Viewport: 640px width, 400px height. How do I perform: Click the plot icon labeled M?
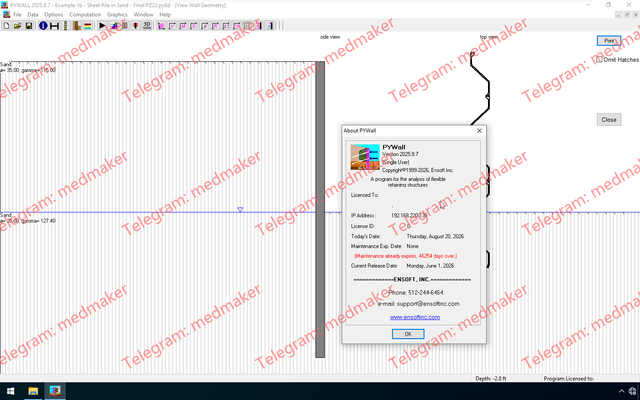pos(183,26)
